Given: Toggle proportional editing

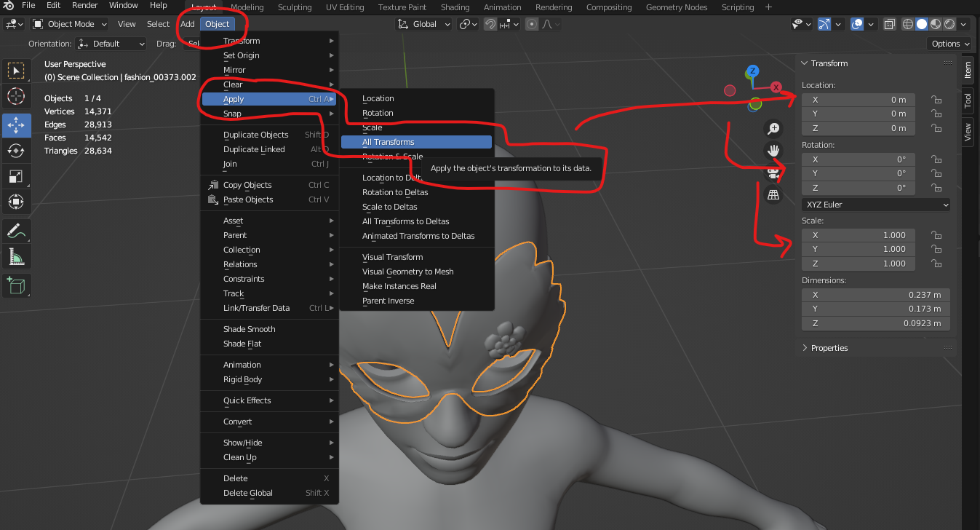Looking at the screenshot, I should click(531, 24).
